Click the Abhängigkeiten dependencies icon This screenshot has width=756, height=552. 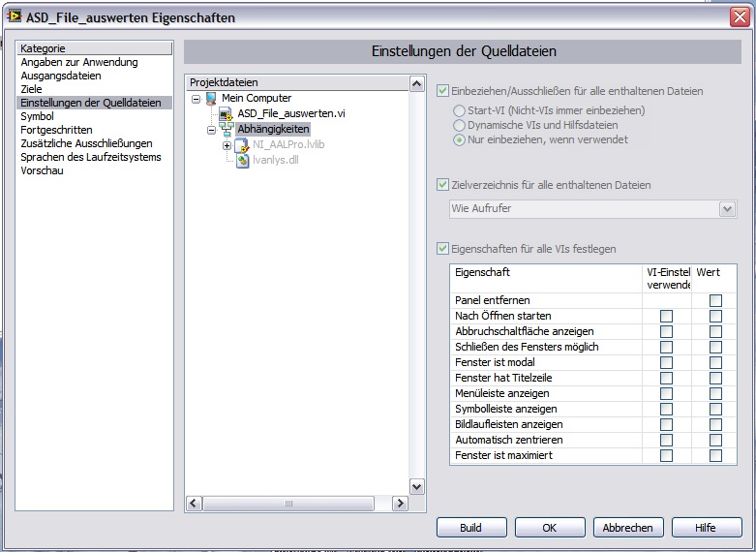pos(227,130)
